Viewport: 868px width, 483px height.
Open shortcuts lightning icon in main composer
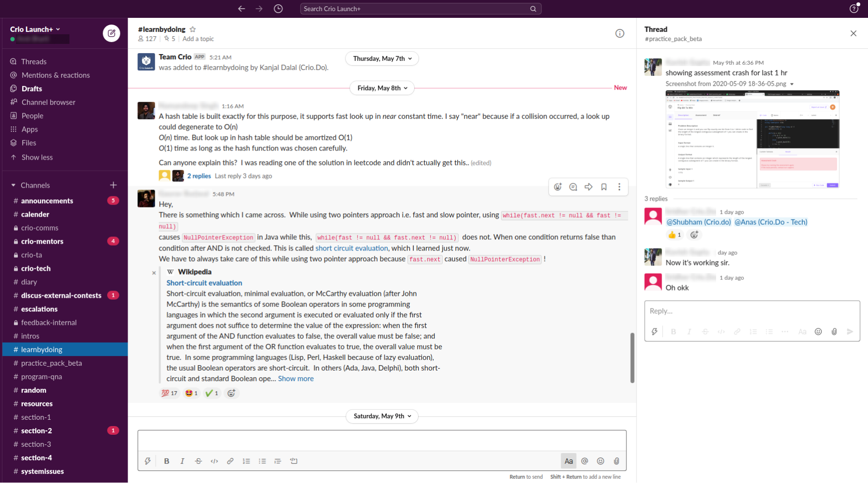point(148,461)
